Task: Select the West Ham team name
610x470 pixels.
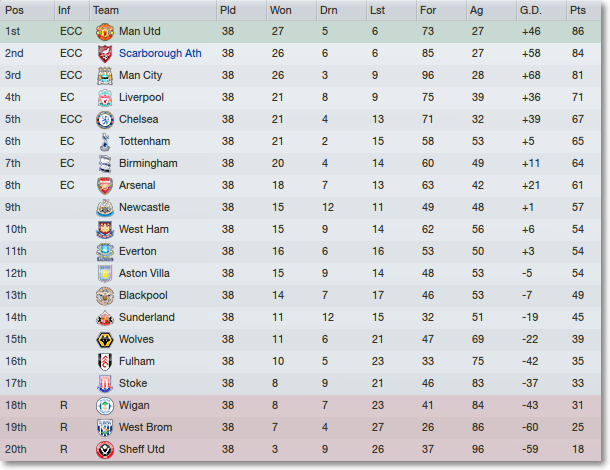Action: coord(144,230)
